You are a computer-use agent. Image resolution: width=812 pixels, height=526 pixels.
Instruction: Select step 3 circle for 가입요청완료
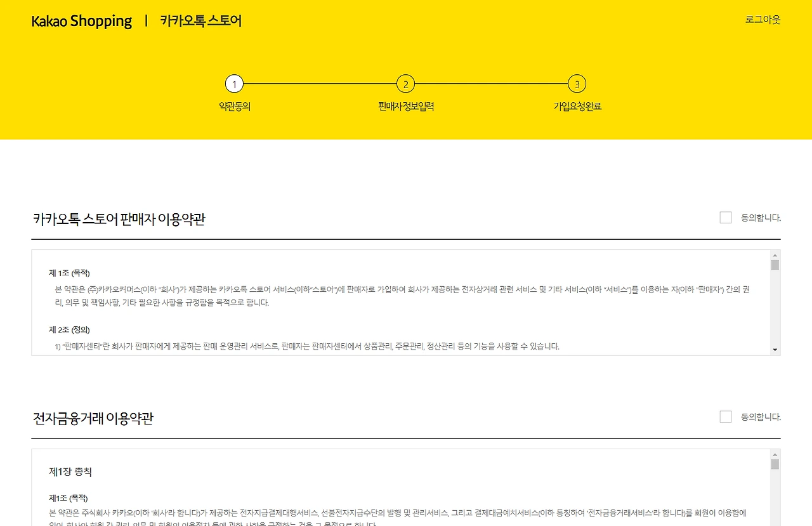tap(577, 84)
